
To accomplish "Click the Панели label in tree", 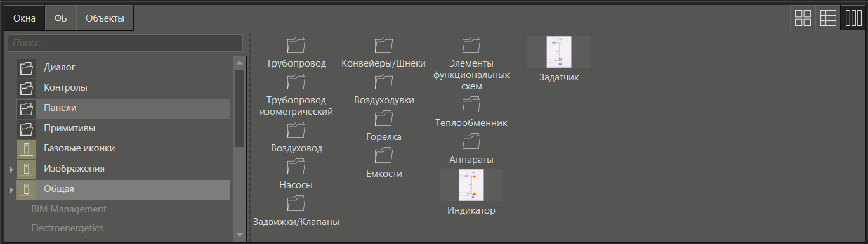I will click(60, 108).
